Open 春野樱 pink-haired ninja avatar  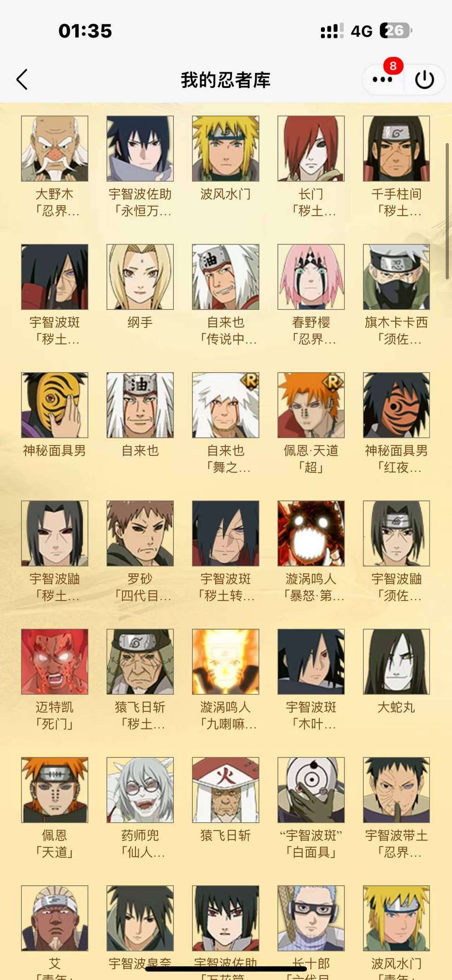(x=311, y=277)
